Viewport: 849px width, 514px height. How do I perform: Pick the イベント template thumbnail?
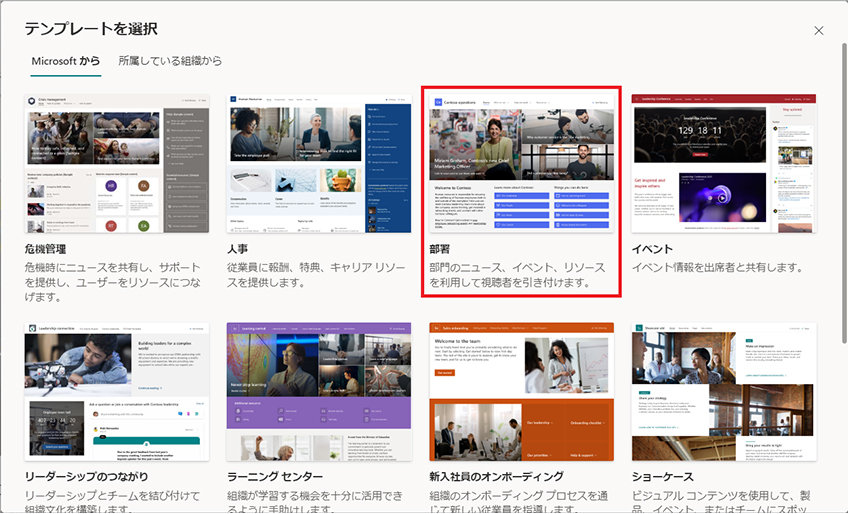click(x=724, y=164)
